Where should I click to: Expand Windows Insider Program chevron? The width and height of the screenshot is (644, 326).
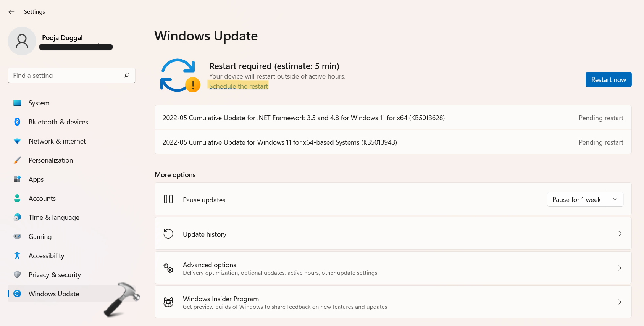pyautogui.click(x=620, y=302)
